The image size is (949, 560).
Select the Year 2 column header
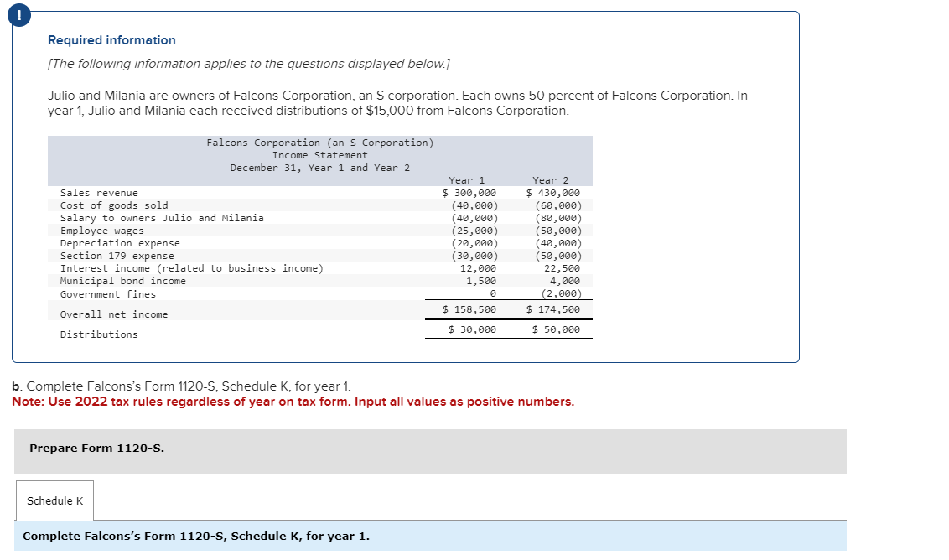point(549,179)
